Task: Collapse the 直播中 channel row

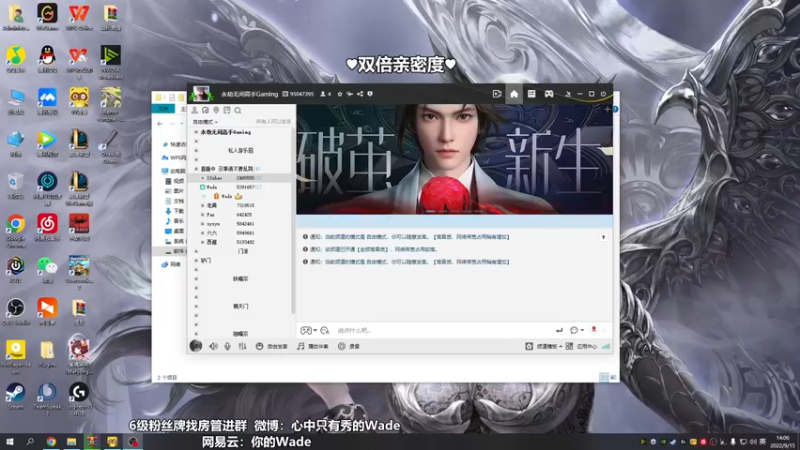Action: [x=196, y=169]
